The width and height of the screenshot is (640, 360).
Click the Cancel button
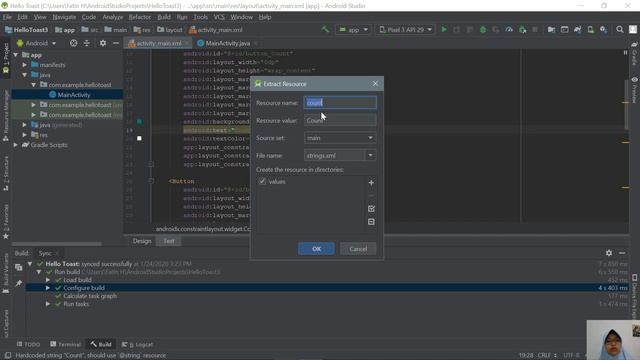tap(358, 249)
